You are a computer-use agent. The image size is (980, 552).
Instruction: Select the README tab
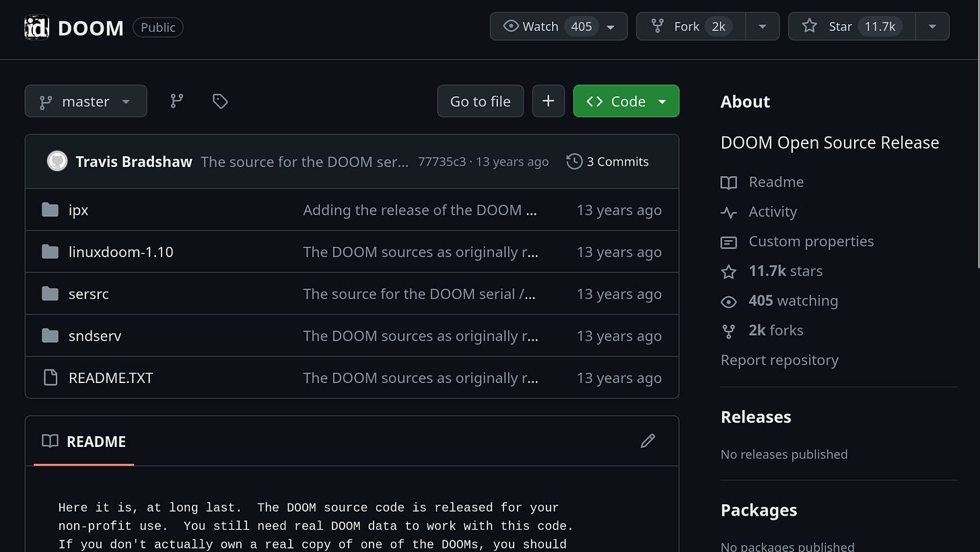pyautogui.click(x=84, y=442)
